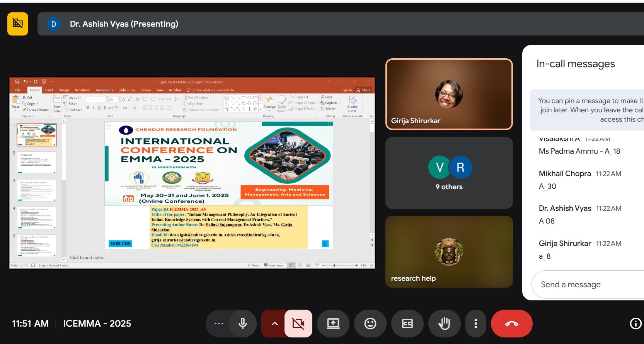
Task: Click the Dr. Ashish Vyas presenting avatar
Action: pyautogui.click(x=53, y=24)
